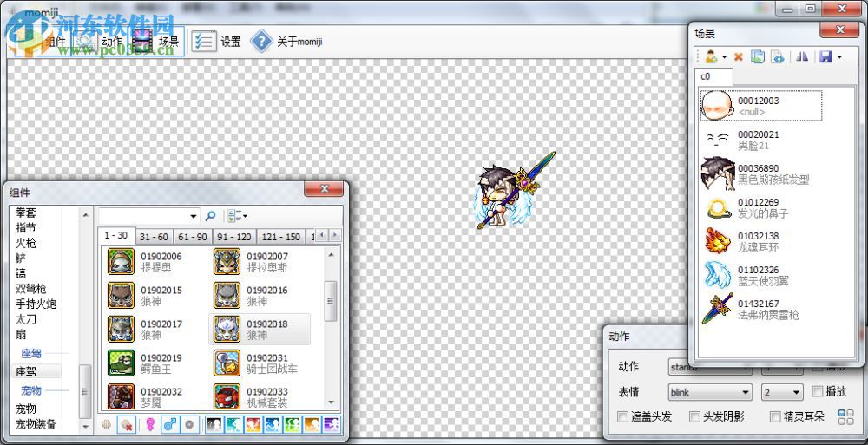Open the save options dropdown arrow in 场景 panel
Screen dimensions: 868x445
click(839, 57)
